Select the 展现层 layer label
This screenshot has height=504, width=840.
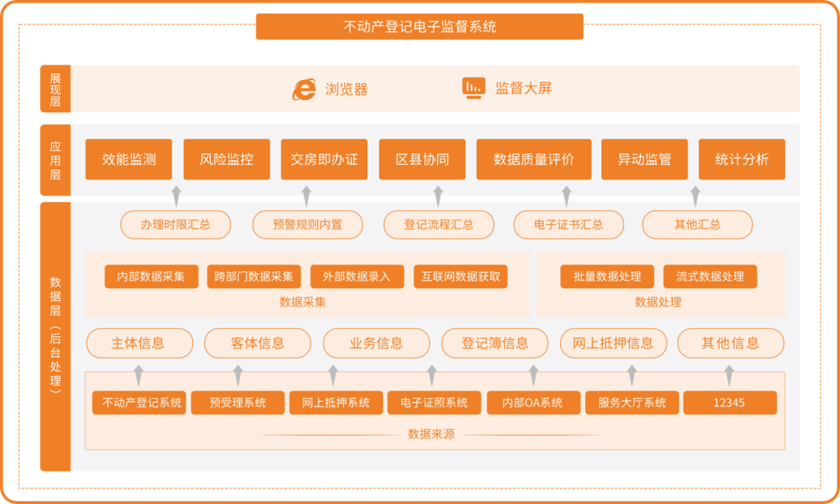(x=55, y=89)
